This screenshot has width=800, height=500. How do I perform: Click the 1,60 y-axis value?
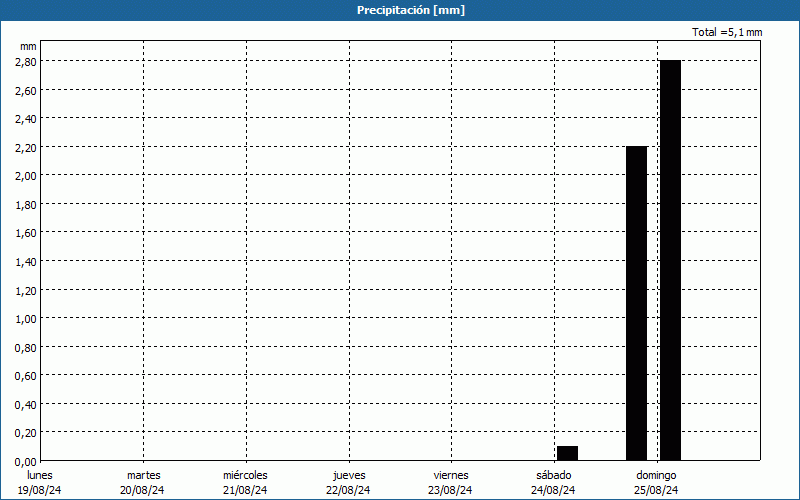(x=26, y=233)
